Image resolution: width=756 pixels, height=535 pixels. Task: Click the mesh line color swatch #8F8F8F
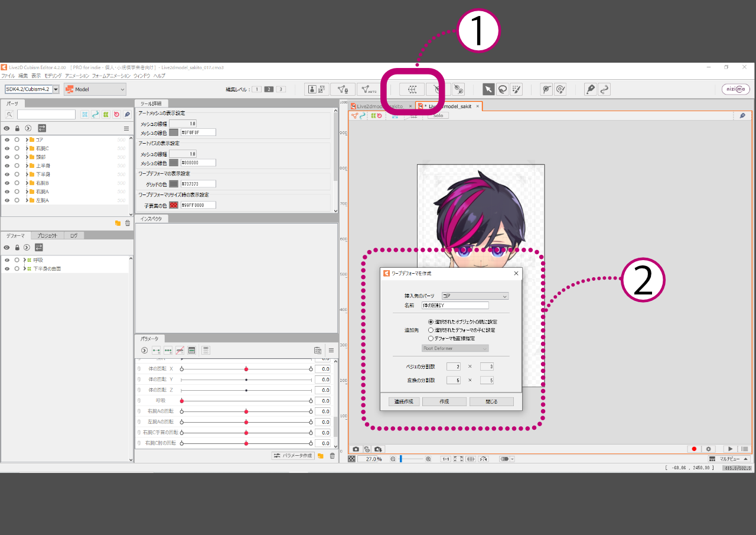pos(174,132)
